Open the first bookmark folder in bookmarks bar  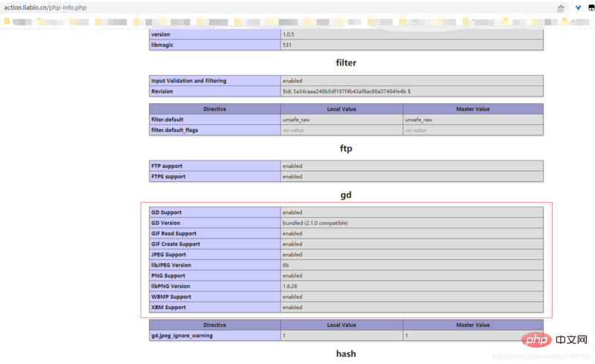(x=7, y=22)
